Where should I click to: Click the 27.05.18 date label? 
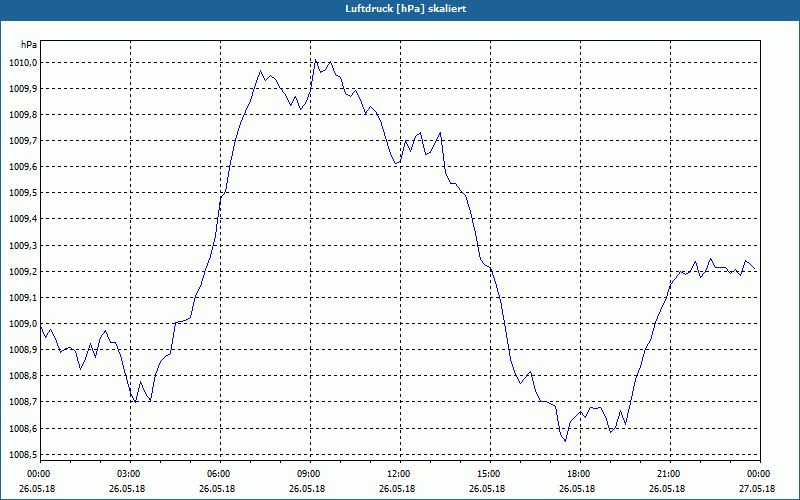pos(757,489)
